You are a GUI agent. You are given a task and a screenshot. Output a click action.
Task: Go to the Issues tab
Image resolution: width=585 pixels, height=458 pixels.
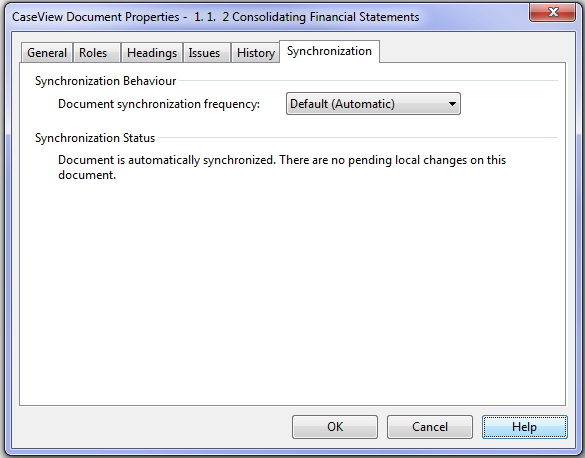[207, 53]
